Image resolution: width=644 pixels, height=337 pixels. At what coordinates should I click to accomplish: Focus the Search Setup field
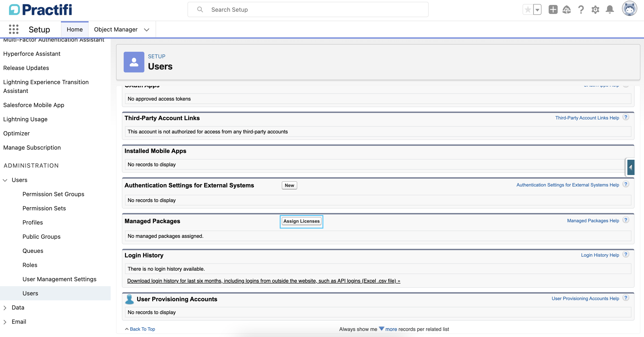coord(308,9)
